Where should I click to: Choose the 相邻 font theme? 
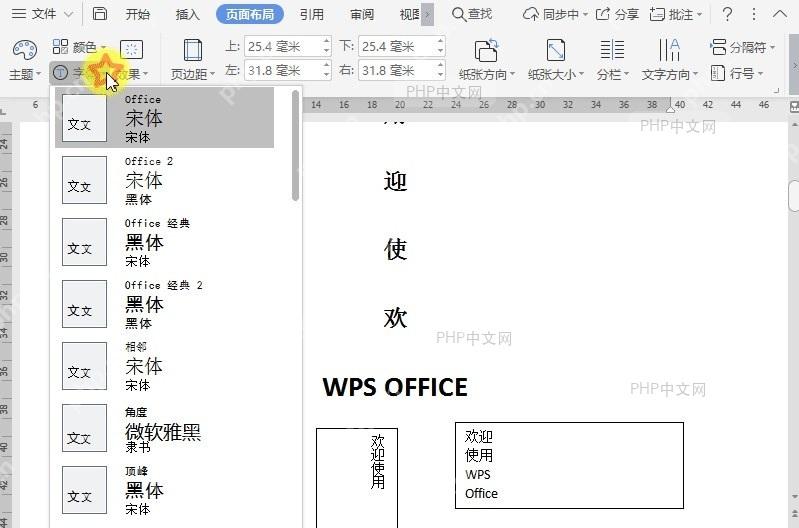coord(164,366)
